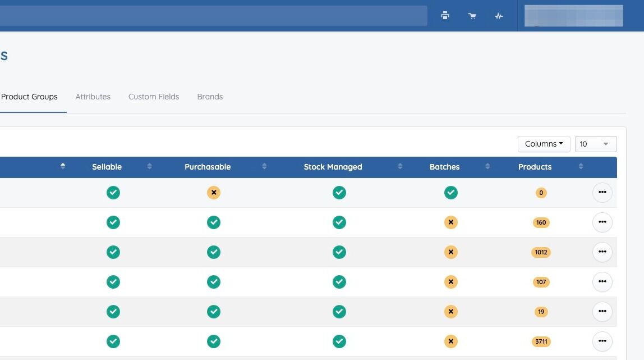Click the search bar in top header
The image size is (644, 360).
213,16
